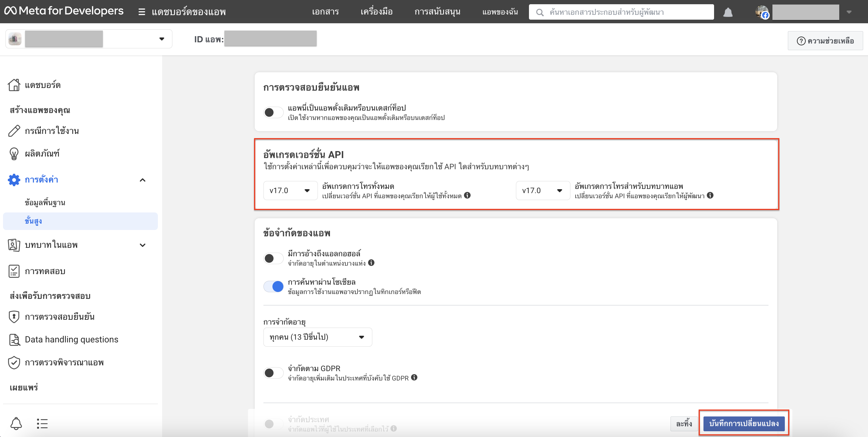The width and height of the screenshot is (868, 437).
Task: Open the app selector dropdown arrow
Action: tap(162, 39)
